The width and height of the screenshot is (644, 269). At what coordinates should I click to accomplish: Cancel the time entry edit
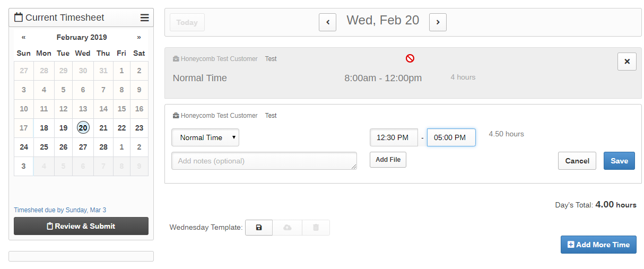577,161
